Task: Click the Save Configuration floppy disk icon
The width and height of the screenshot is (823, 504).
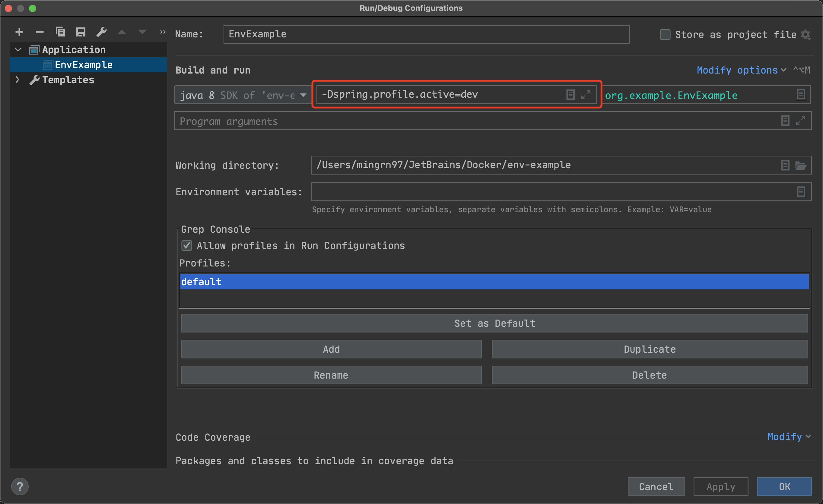Action: [81, 32]
